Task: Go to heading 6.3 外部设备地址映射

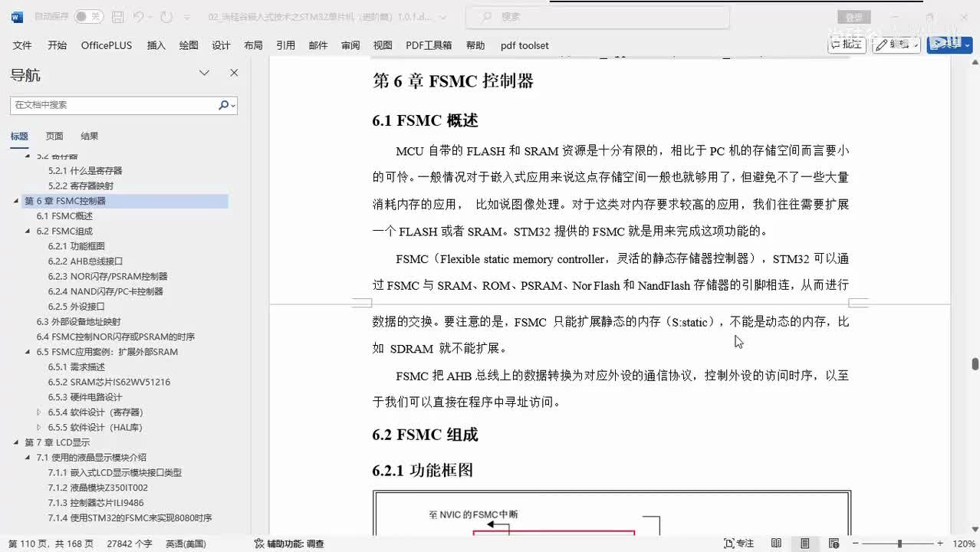Action: tap(78, 322)
